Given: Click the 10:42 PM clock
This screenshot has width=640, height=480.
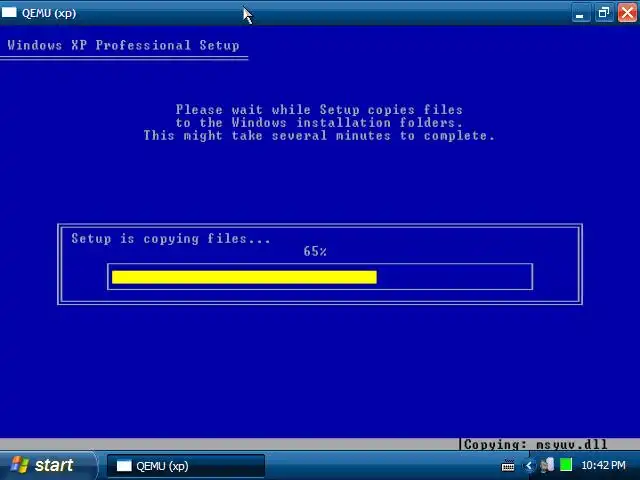Looking at the screenshot, I should click(x=603, y=465).
